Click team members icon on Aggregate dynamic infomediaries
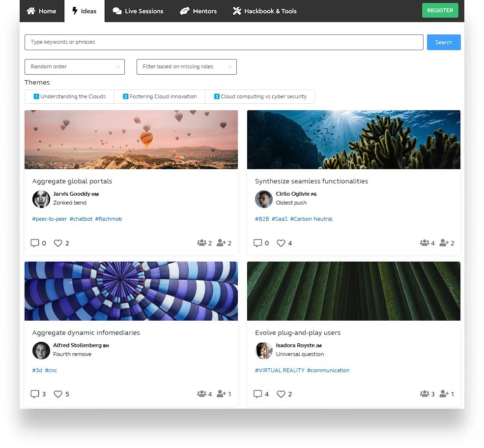Viewport: 484px width, 448px height. click(201, 394)
